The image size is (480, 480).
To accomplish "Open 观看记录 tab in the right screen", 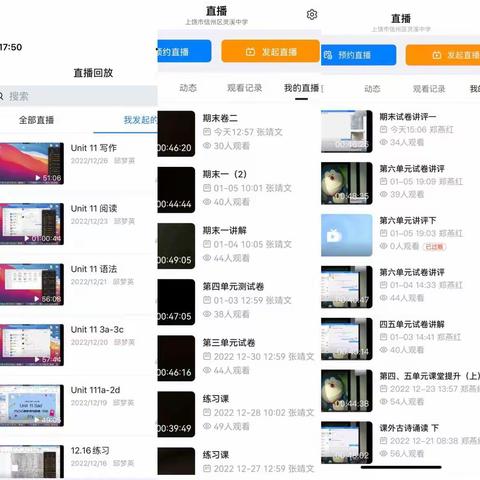I will coord(429,89).
